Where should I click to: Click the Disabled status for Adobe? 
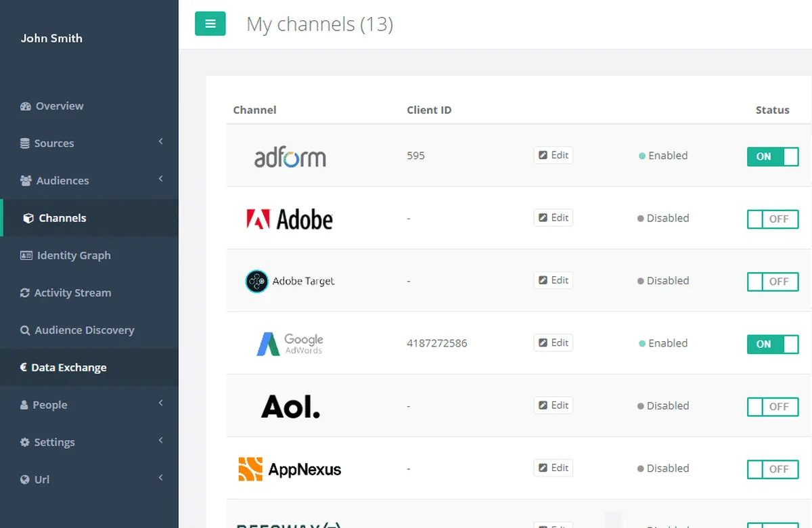click(663, 218)
